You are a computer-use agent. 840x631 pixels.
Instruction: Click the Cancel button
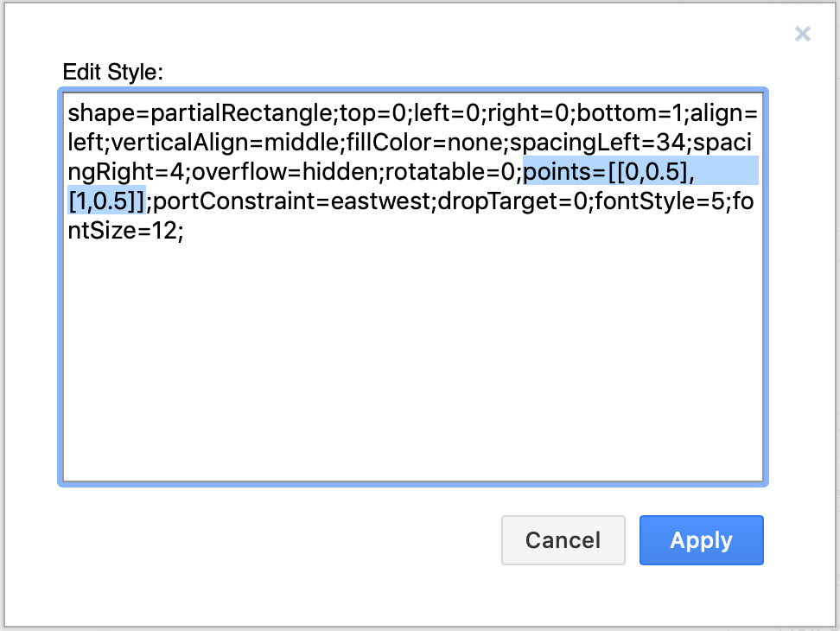[563, 539]
